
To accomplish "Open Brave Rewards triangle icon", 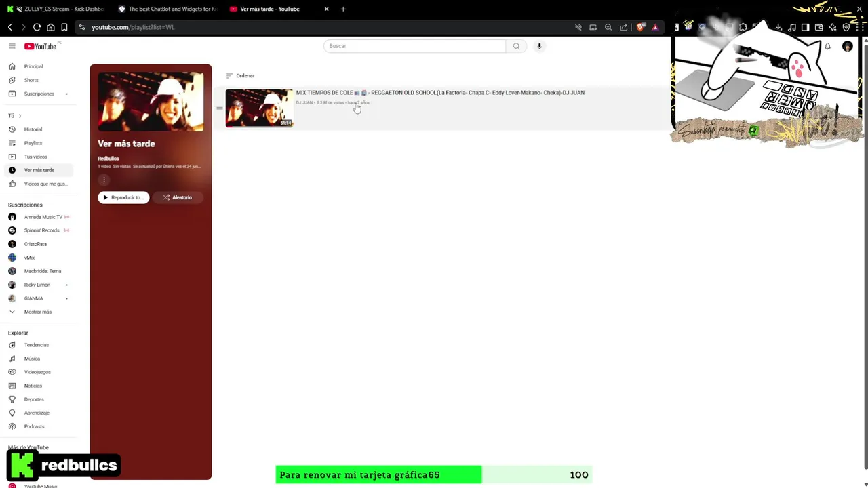I will coord(655,27).
